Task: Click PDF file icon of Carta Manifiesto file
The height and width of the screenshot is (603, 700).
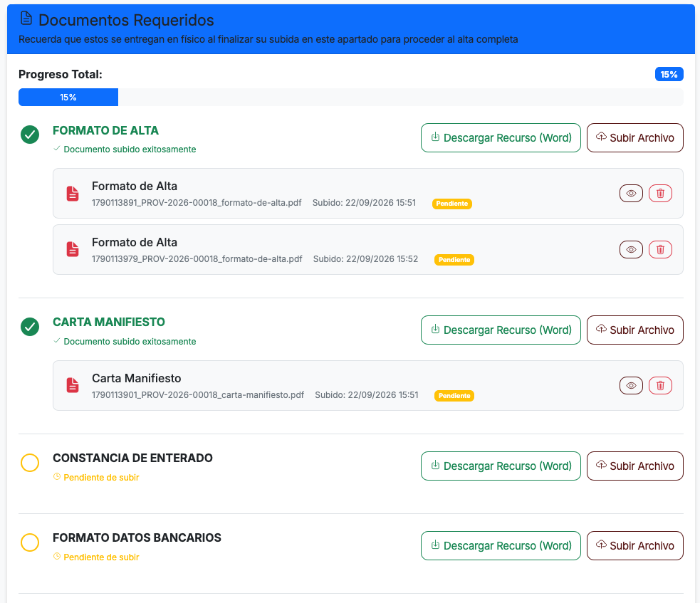Action: pyautogui.click(x=73, y=385)
